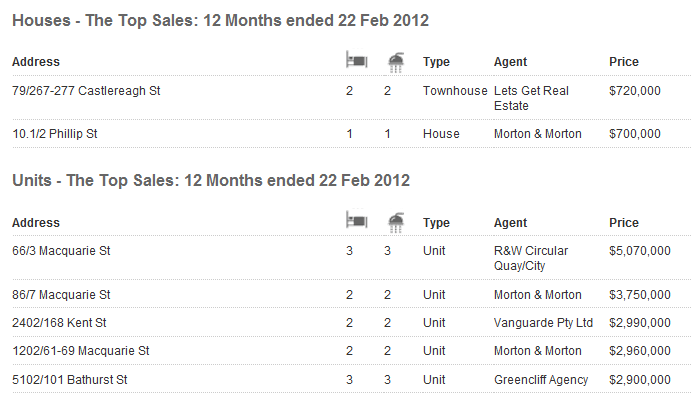Click the Greencliff Agency agent name

[541, 380]
